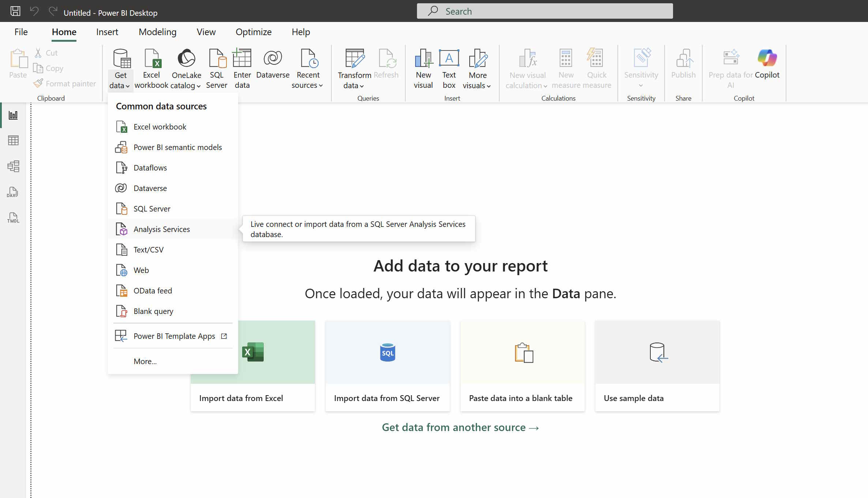Select Blank query menu item
Image resolution: width=868 pixels, height=498 pixels.
point(173,311)
